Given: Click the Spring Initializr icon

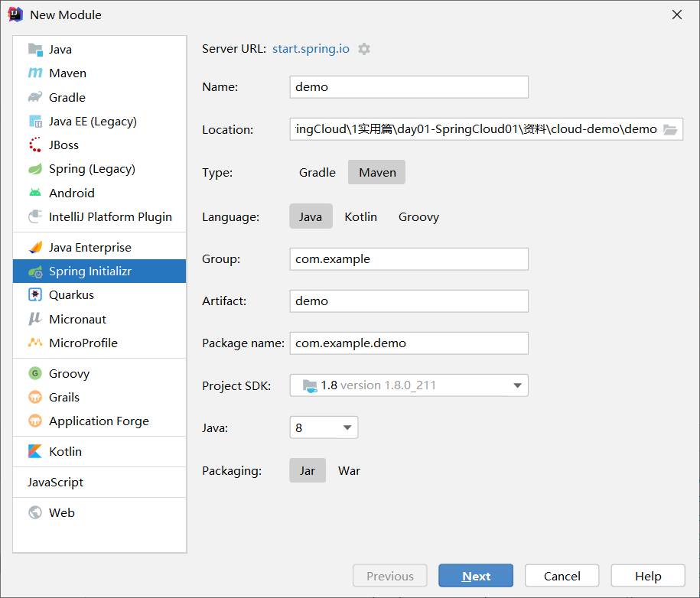Looking at the screenshot, I should click(x=35, y=271).
